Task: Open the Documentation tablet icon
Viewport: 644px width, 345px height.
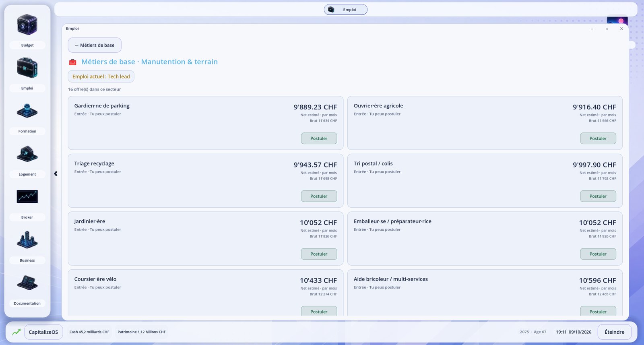Action: coord(27,283)
